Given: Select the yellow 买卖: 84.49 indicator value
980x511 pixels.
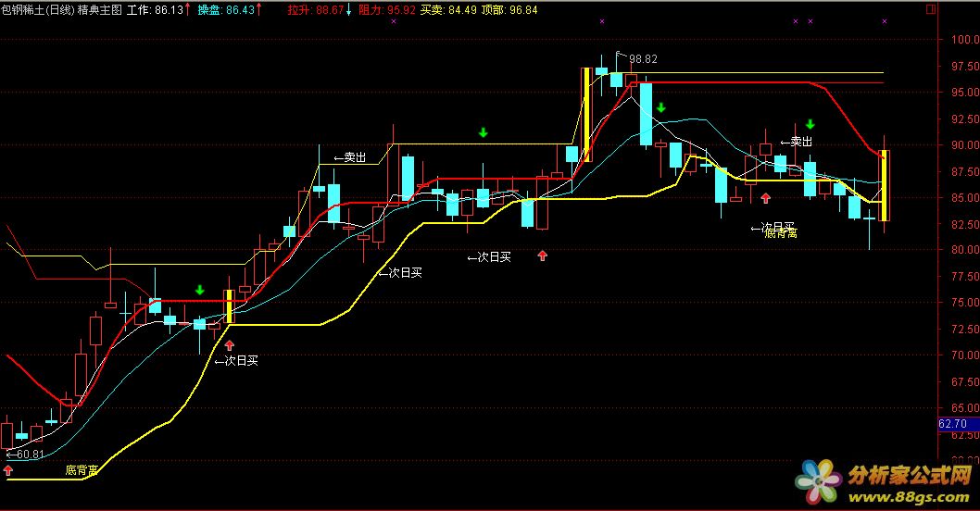Looking at the screenshot, I should 448,10.
